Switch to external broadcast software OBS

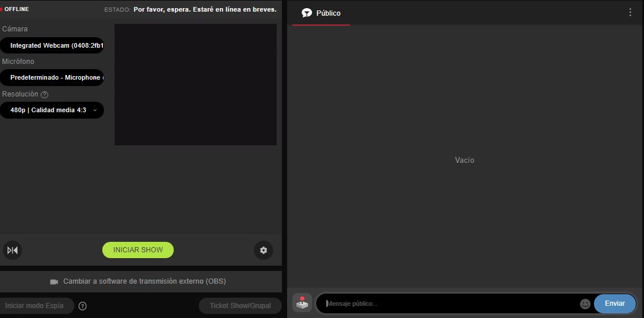coord(141,281)
